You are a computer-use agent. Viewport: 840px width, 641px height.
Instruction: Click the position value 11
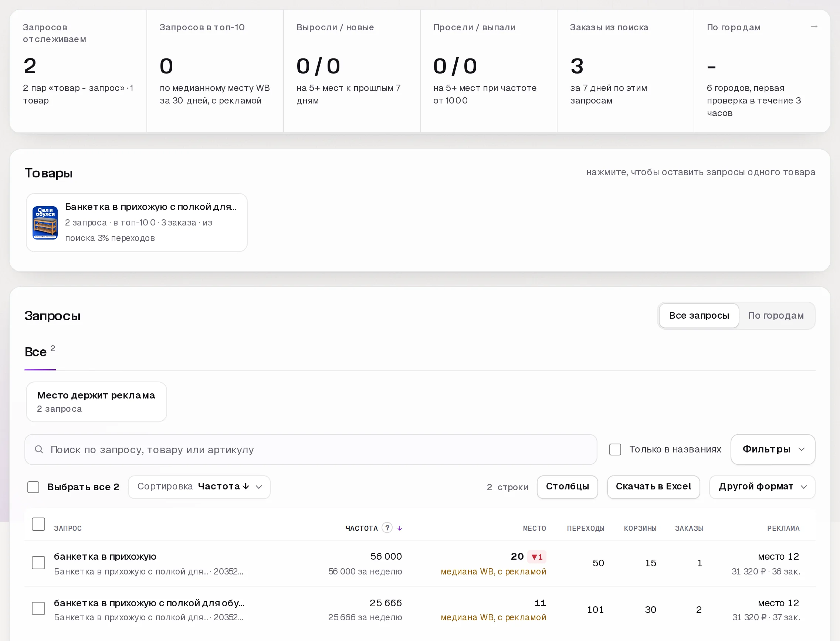(540, 603)
